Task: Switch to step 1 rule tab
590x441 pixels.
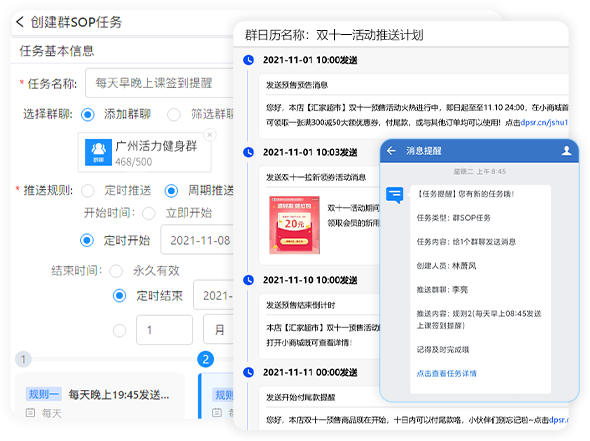Action: [x=23, y=359]
